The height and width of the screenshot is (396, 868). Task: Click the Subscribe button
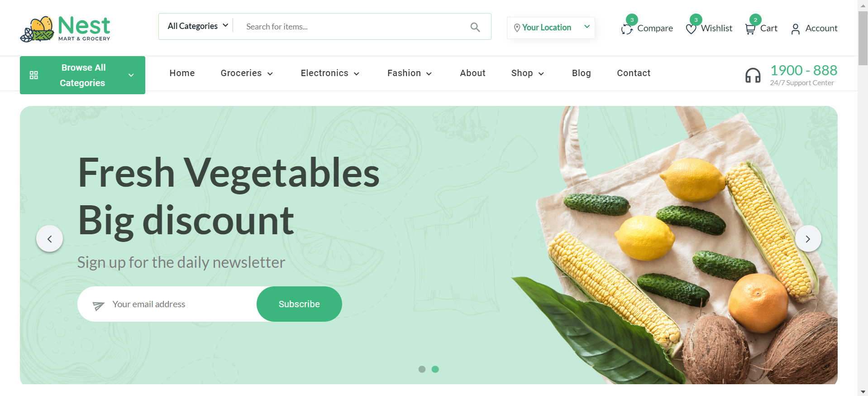[x=299, y=304]
